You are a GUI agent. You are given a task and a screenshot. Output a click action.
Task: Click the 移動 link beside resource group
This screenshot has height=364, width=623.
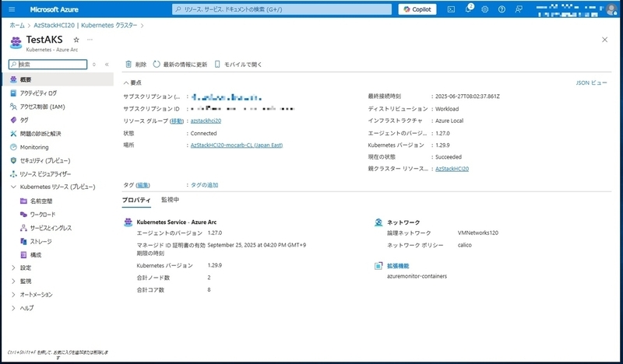tap(177, 121)
